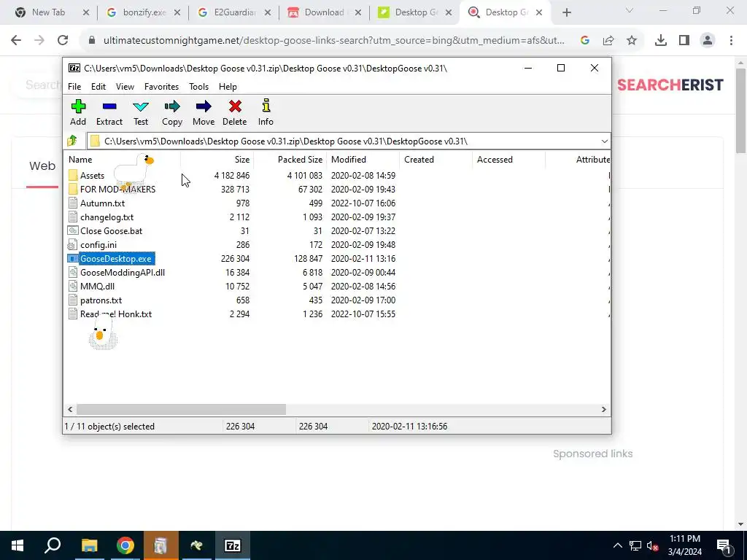
Task: Open the File menu in 7-Zip
Action: [x=74, y=87]
